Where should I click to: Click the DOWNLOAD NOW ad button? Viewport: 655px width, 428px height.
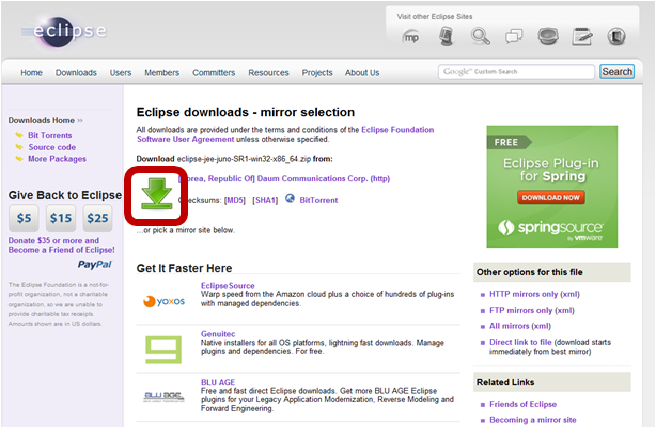pyautogui.click(x=551, y=198)
